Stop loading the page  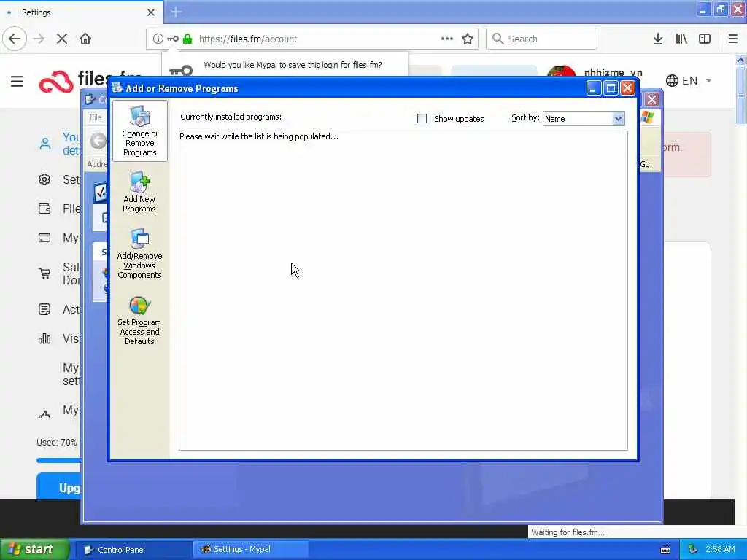coord(62,39)
